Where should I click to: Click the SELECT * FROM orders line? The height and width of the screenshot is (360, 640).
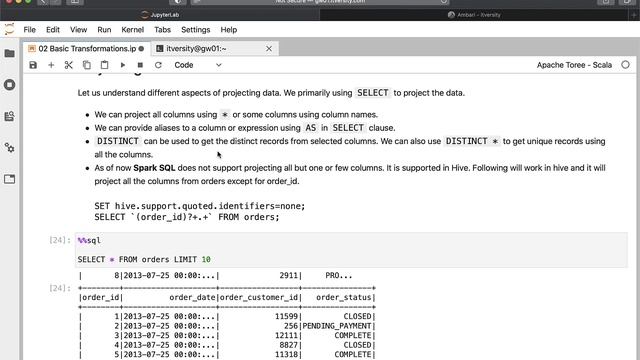(x=144, y=260)
